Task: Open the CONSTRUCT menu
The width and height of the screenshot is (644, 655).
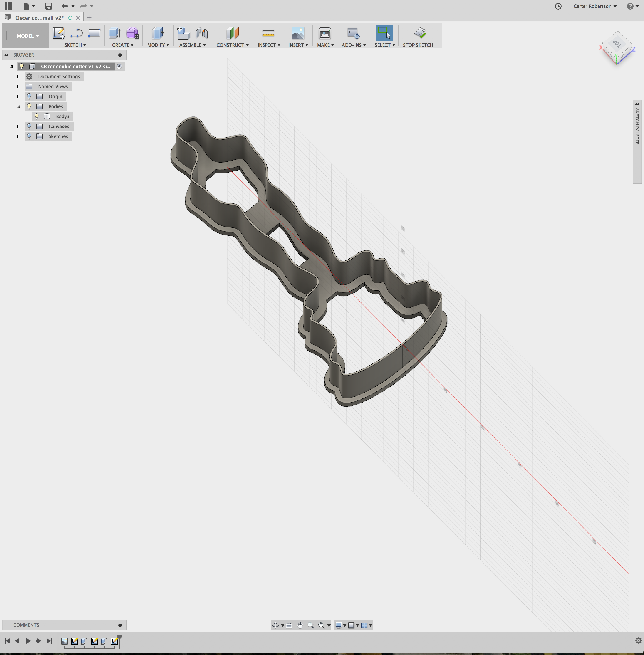Action: (233, 45)
